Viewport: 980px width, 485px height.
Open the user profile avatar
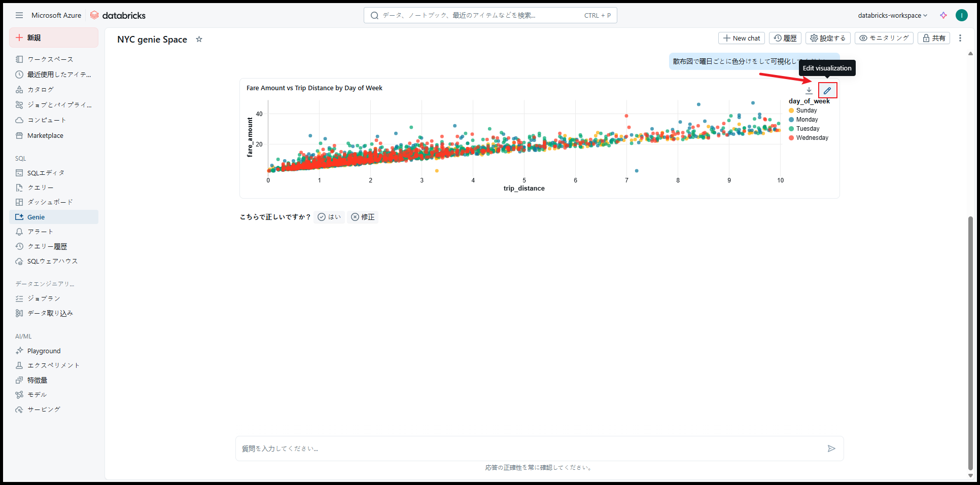961,15
